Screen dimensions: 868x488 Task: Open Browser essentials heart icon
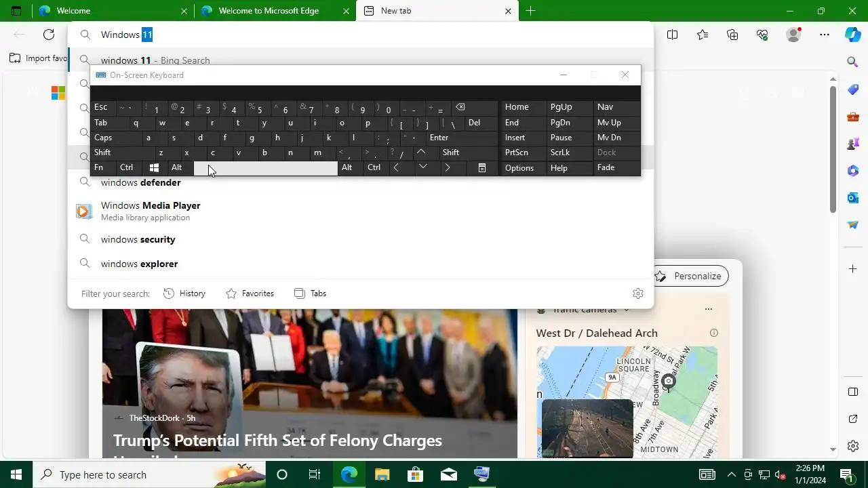click(x=762, y=35)
